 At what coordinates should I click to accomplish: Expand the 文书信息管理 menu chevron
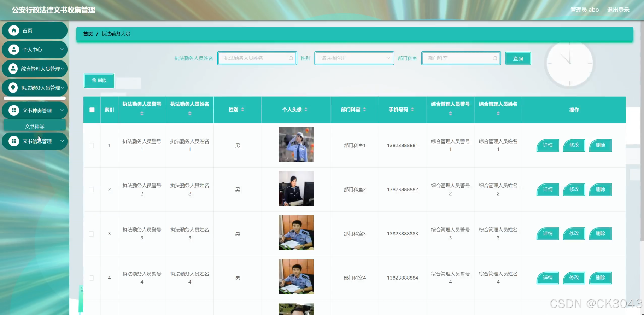point(62,141)
